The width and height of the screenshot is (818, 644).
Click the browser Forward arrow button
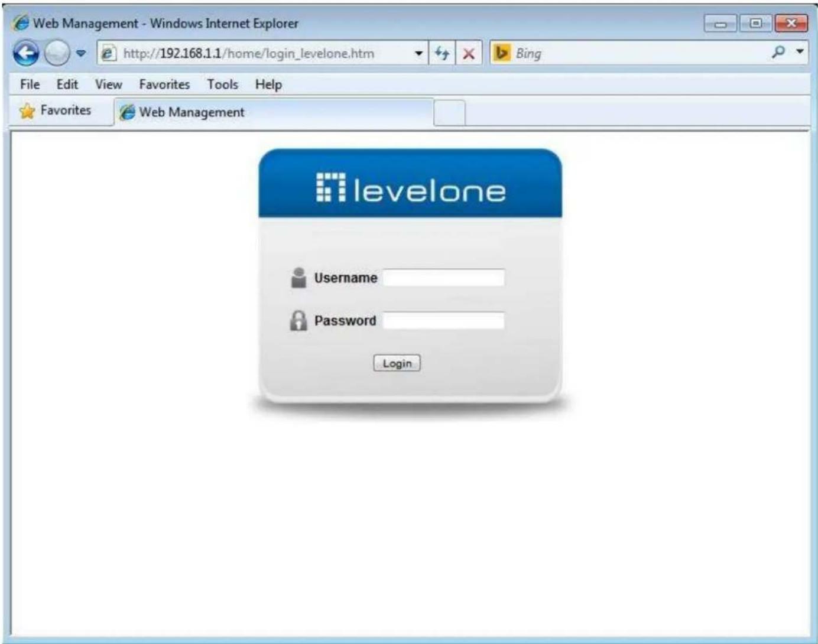[57, 54]
